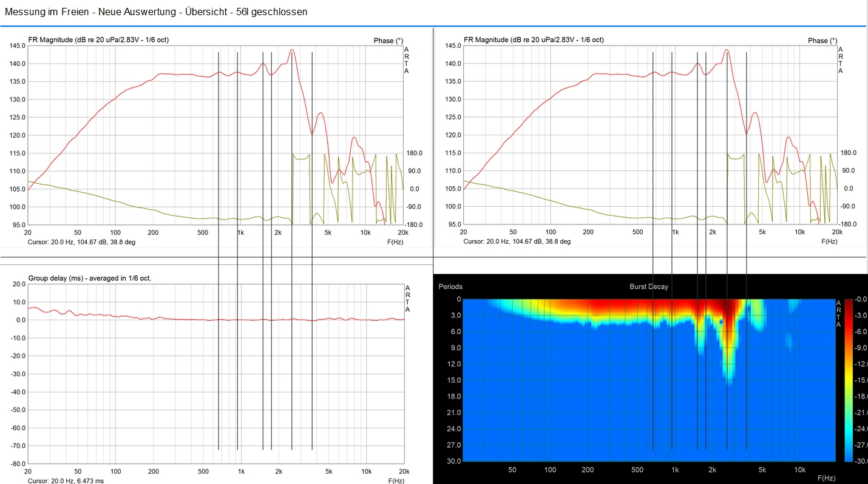Click the Periods axis label
Screen dimensions: 868x484
(450, 286)
